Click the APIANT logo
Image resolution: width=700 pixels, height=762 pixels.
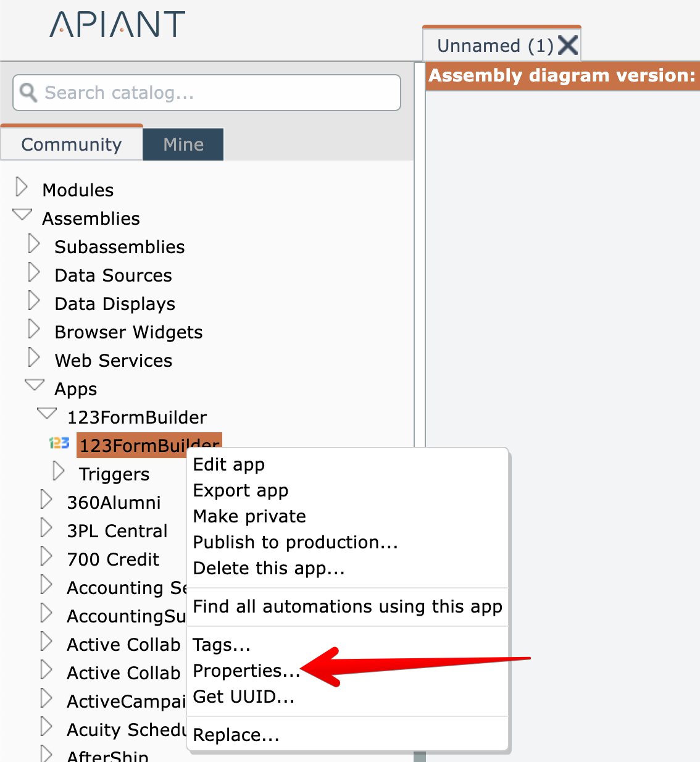[x=117, y=25]
